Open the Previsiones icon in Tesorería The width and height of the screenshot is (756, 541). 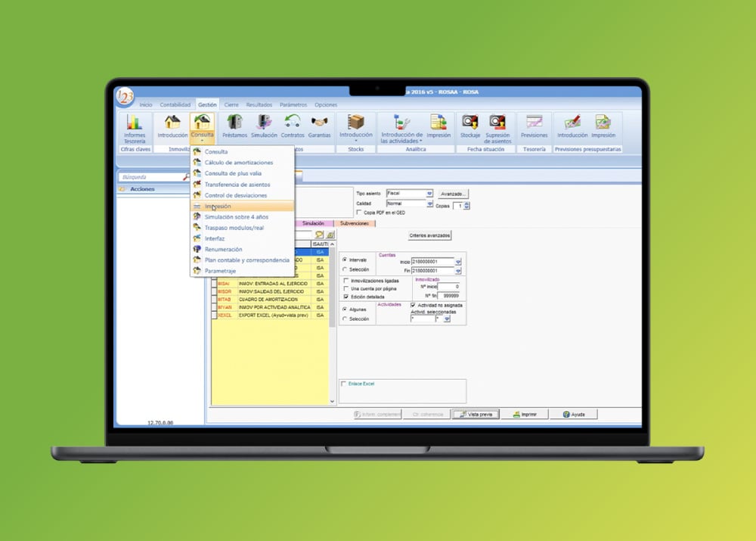[534, 123]
